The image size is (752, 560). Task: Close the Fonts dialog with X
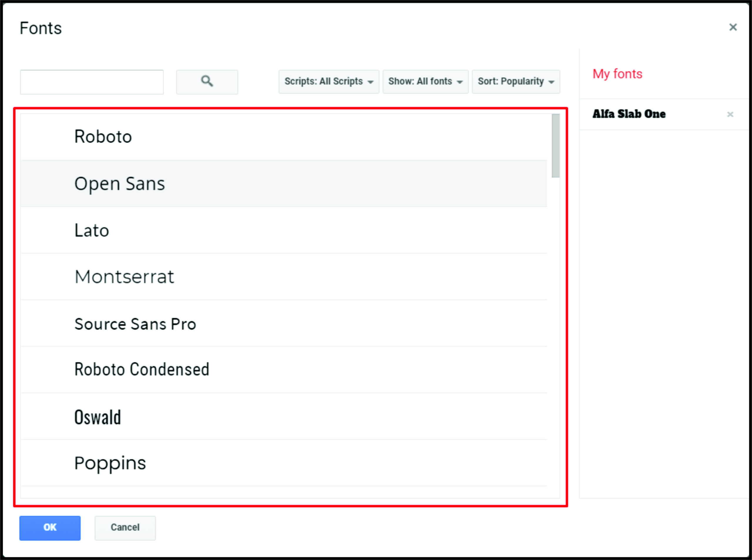click(733, 27)
